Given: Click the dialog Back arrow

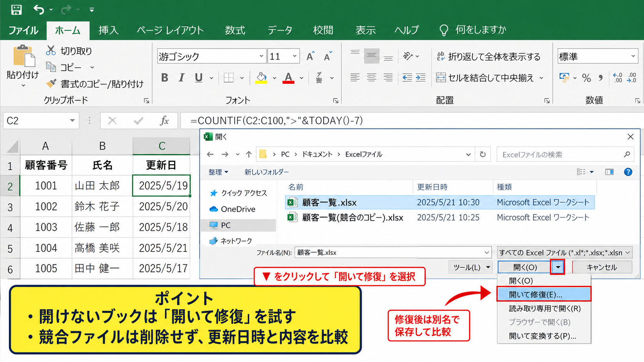Looking at the screenshot, I should 210,154.
